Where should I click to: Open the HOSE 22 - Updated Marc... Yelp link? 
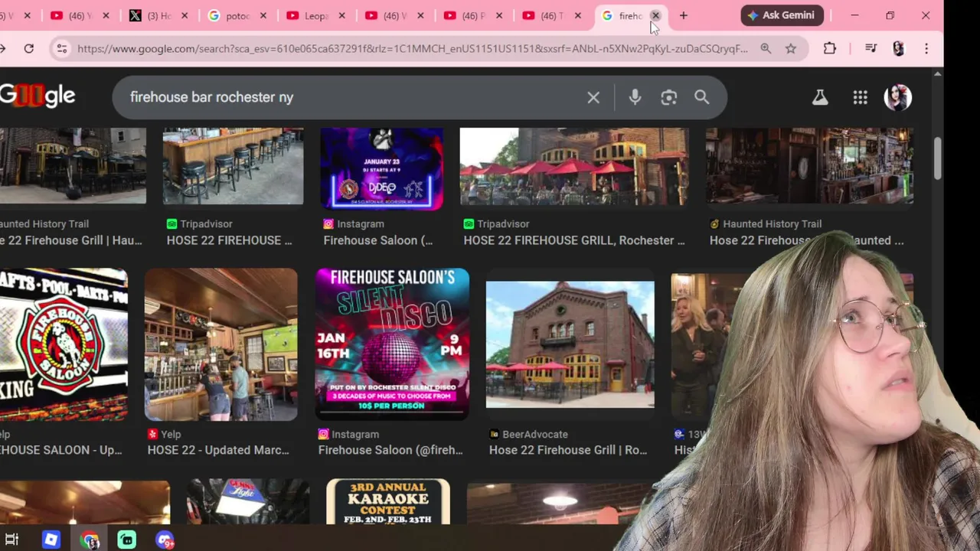[218, 450]
